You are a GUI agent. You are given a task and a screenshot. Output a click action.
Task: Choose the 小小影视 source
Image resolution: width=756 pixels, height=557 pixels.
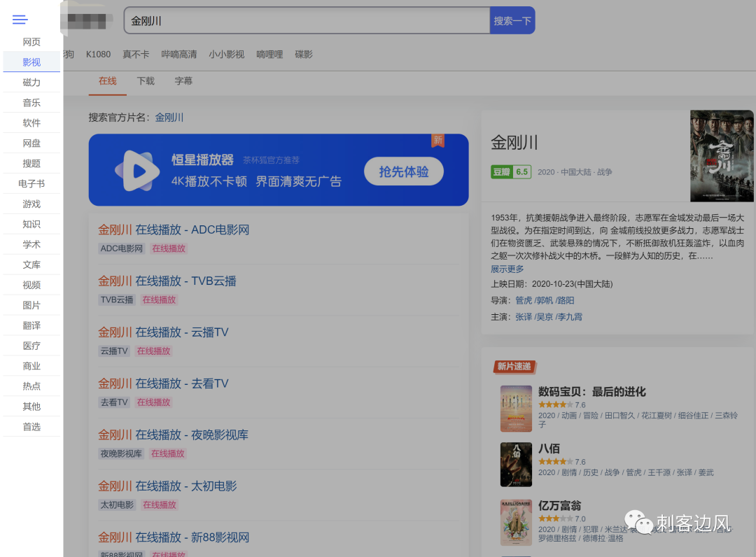(227, 55)
